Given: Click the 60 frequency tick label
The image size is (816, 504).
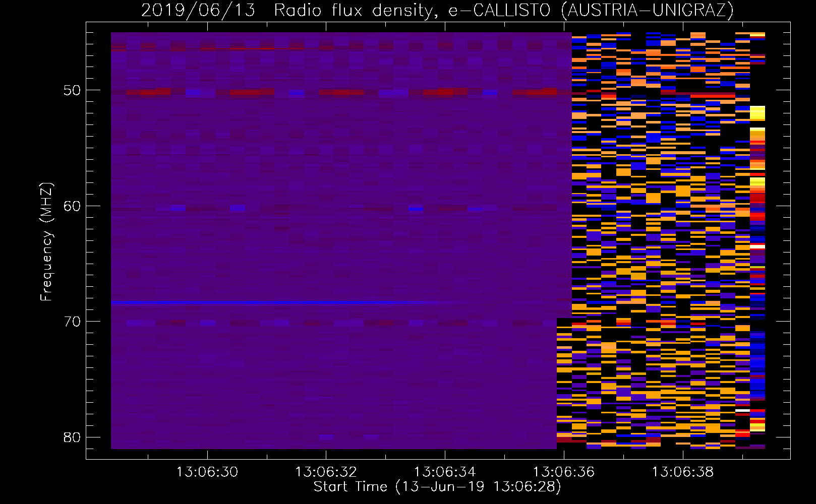Looking at the screenshot, I should click(x=72, y=206).
